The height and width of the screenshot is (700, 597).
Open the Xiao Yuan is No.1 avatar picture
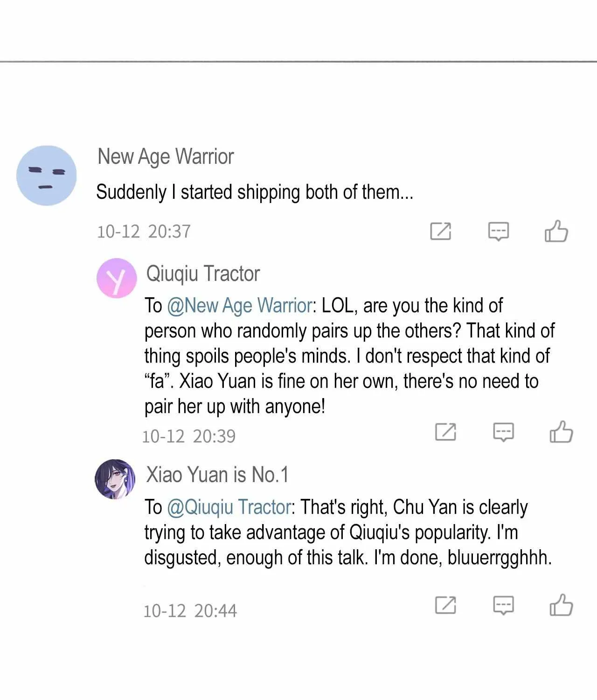click(x=115, y=479)
